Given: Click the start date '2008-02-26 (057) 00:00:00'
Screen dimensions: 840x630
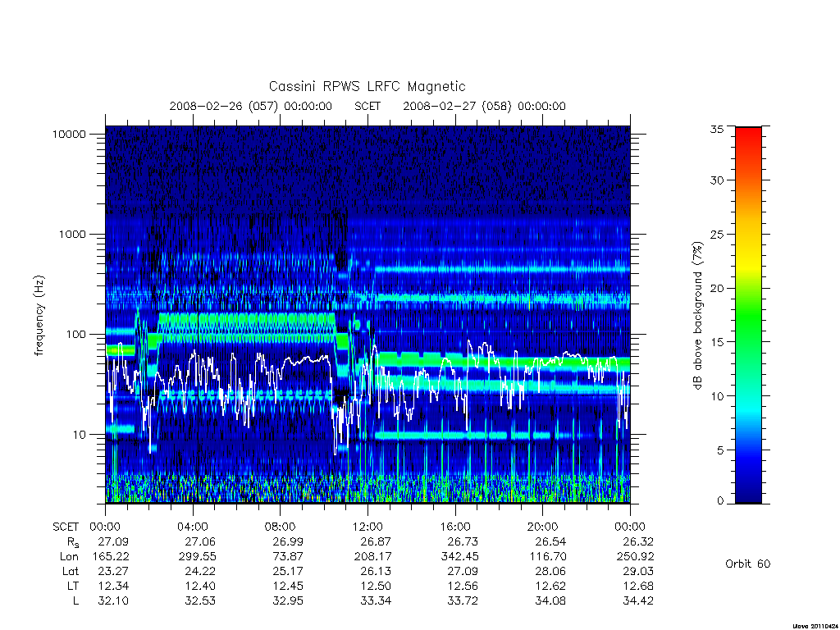Looking at the screenshot, I should [251, 106].
